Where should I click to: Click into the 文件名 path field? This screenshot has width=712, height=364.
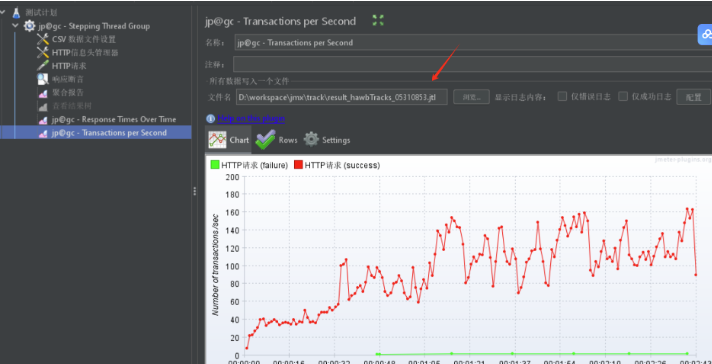(341, 97)
